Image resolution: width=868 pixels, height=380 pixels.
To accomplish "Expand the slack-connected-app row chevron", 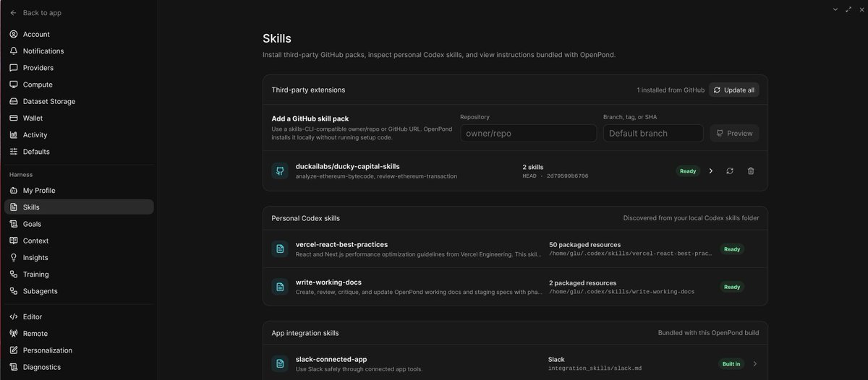I will (x=754, y=363).
